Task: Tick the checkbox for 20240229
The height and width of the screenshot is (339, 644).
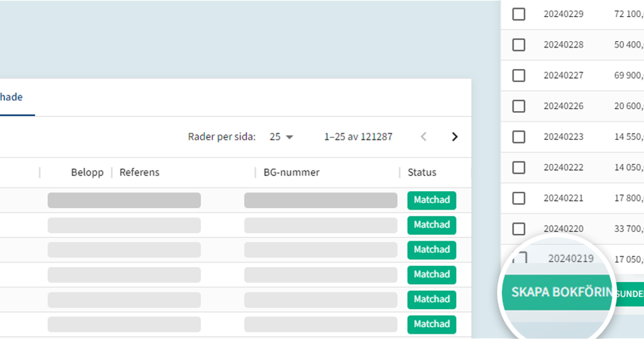Action: (519, 14)
